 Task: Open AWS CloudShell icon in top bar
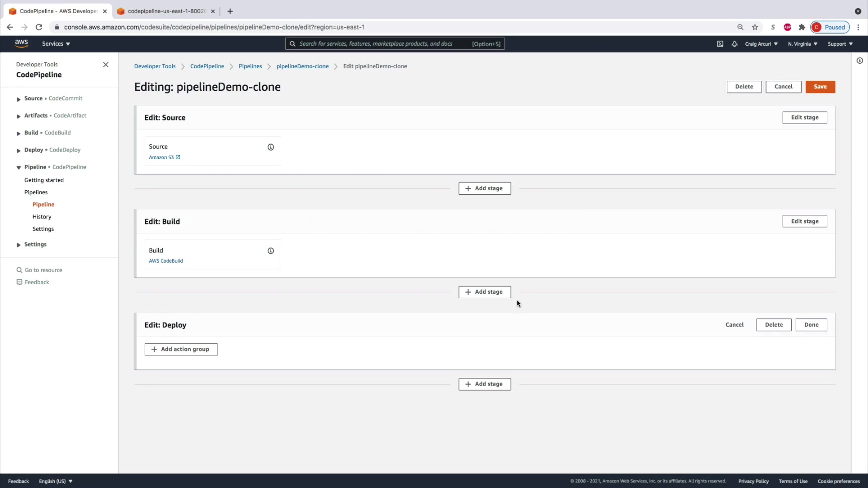click(720, 44)
